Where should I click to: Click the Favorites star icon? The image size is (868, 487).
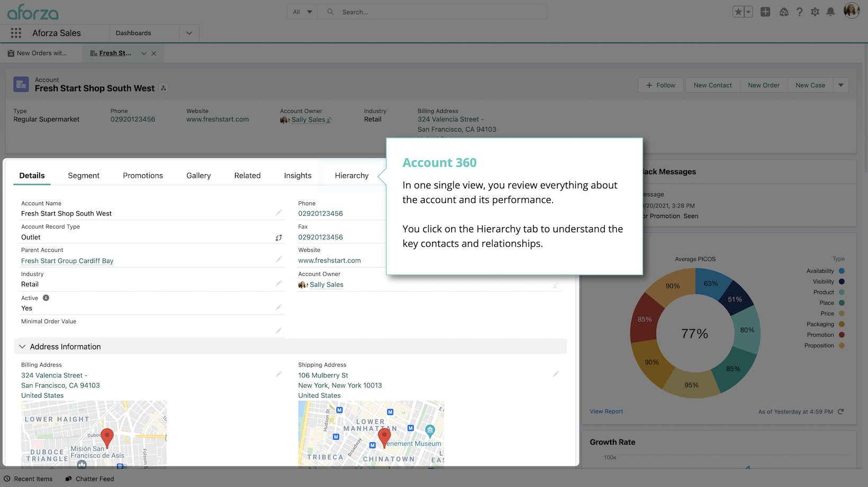click(738, 12)
